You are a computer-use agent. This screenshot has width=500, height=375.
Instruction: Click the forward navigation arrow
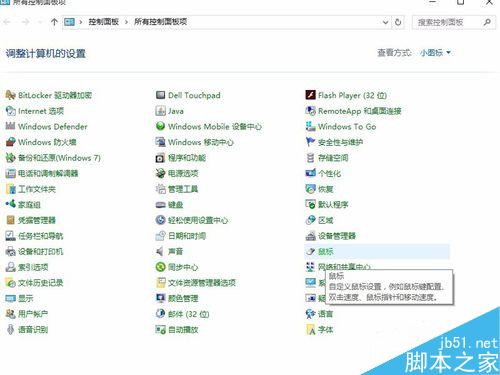[25, 22]
